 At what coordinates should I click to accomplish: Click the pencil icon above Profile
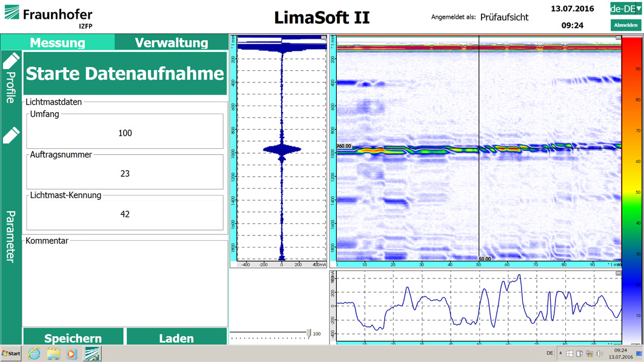[12, 61]
